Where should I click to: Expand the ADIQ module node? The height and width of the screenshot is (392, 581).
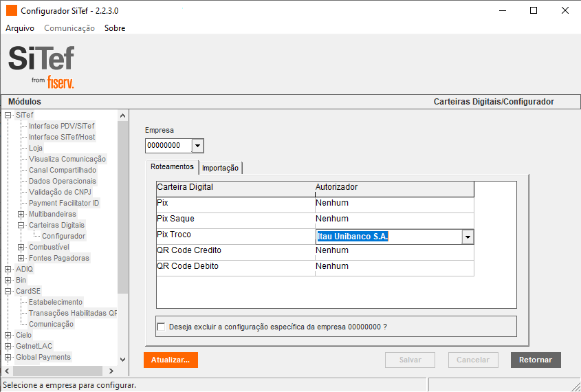(8, 269)
